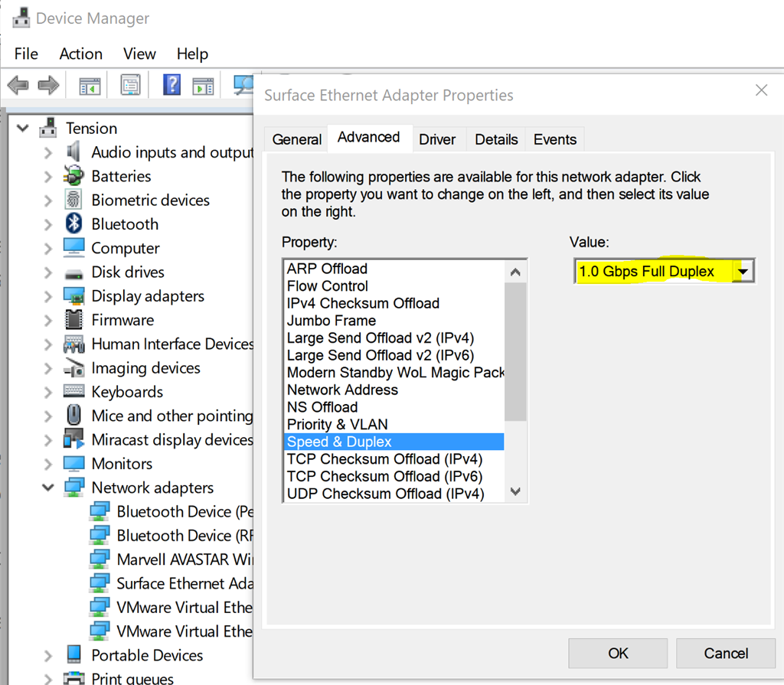Open the Help menu
This screenshot has height=685, width=784.
(x=192, y=54)
